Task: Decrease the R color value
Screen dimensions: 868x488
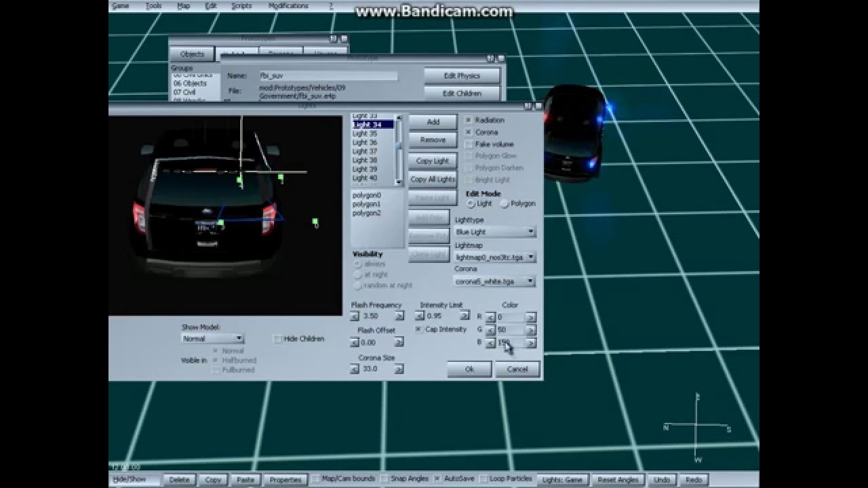Action: 490,317
